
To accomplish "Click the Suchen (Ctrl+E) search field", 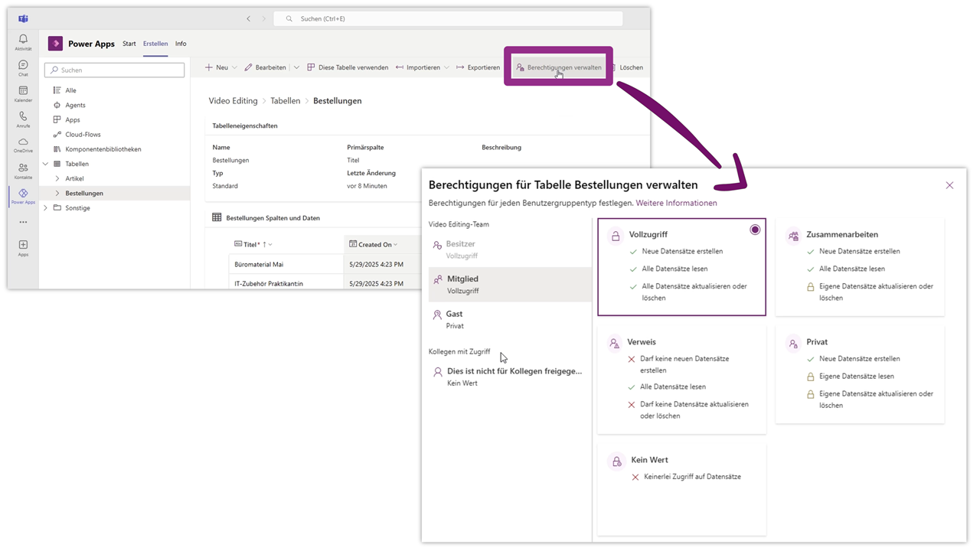I will [449, 18].
